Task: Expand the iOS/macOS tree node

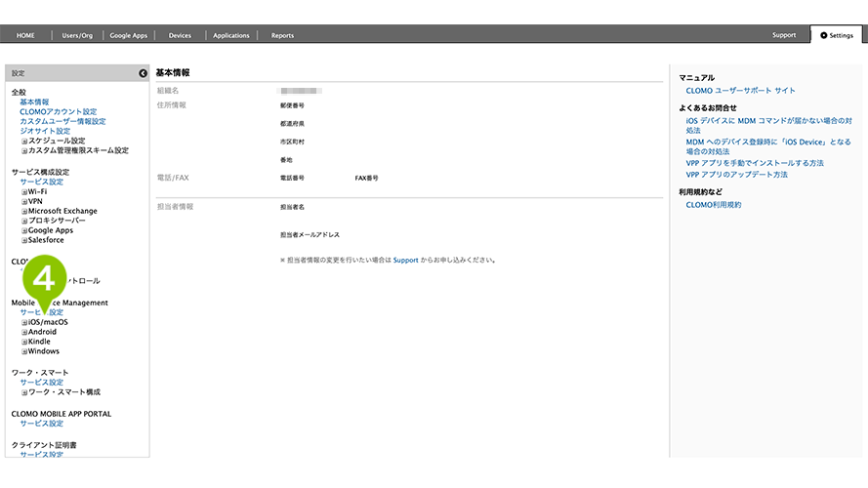Action: click(x=24, y=322)
